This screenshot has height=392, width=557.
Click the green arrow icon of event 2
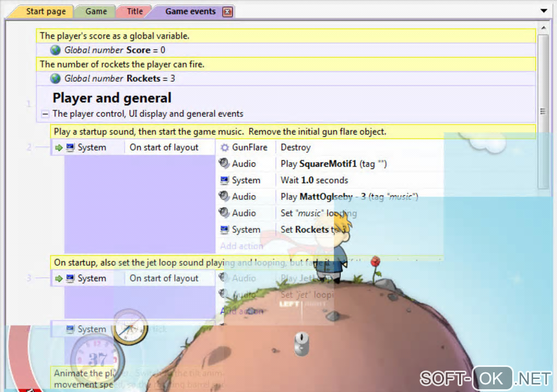pyautogui.click(x=59, y=147)
